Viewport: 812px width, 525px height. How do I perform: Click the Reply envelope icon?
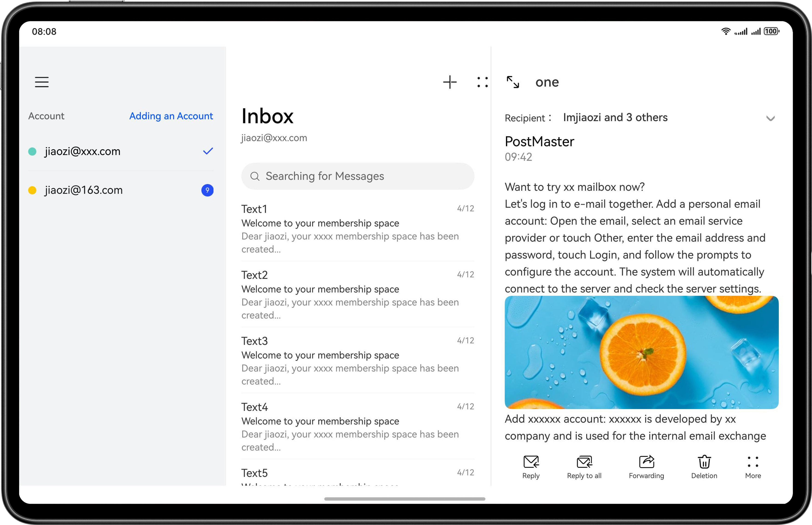531,462
